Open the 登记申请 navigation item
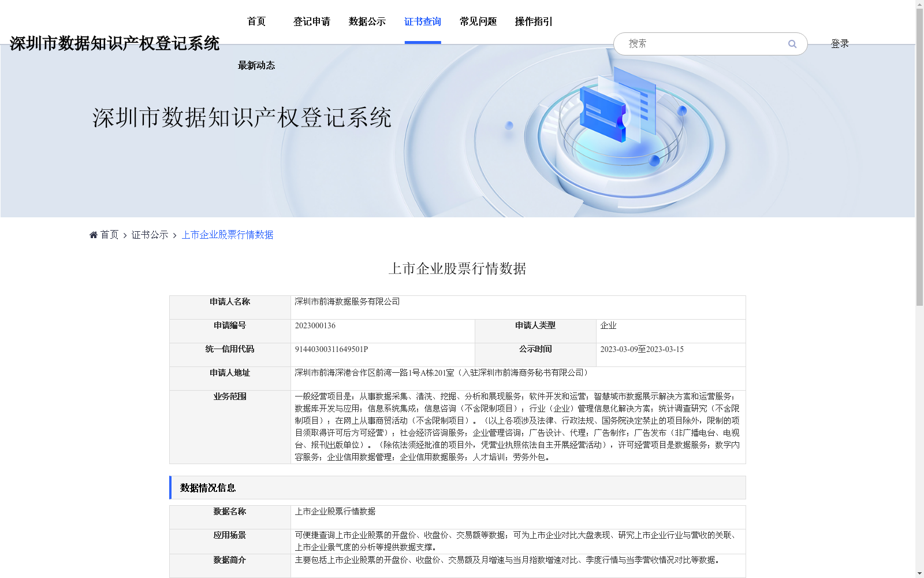924x578 pixels. point(311,21)
